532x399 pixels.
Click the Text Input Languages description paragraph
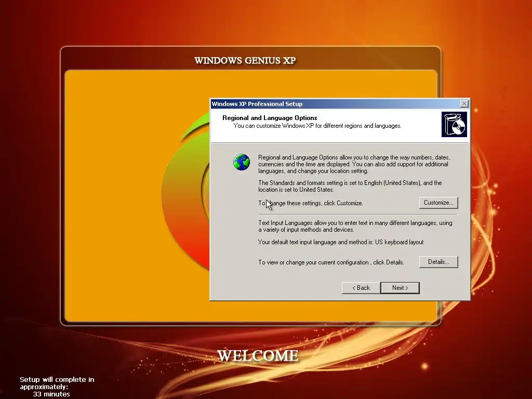pos(355,227)
